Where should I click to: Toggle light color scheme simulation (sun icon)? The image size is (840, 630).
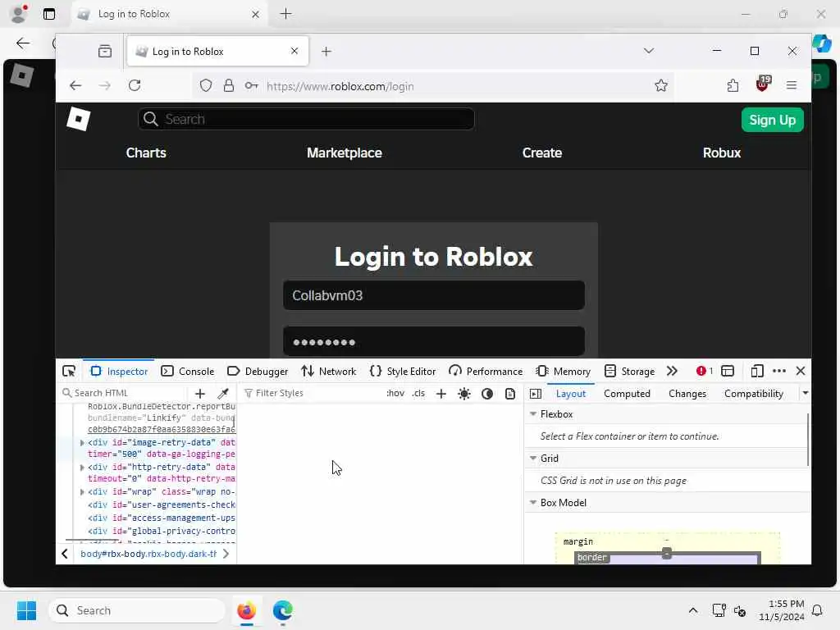click(x=464, y=394)
